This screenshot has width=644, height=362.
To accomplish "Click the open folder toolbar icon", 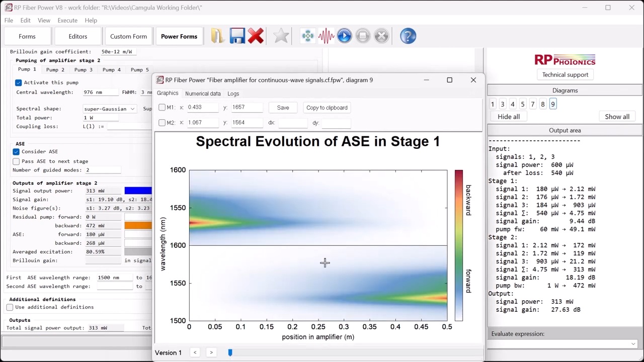I will 217,36.
